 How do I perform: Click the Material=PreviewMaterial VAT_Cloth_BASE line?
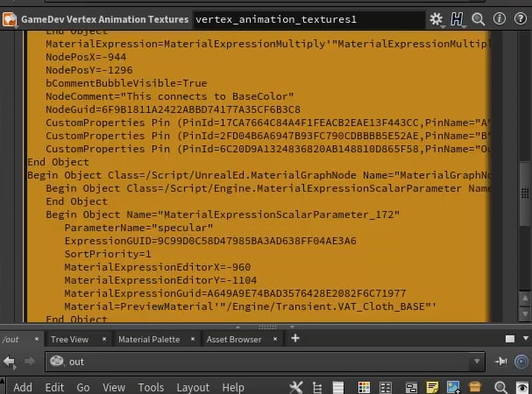251,306
